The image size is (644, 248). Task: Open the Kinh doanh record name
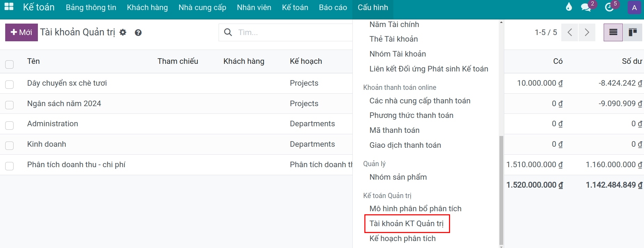47,144
